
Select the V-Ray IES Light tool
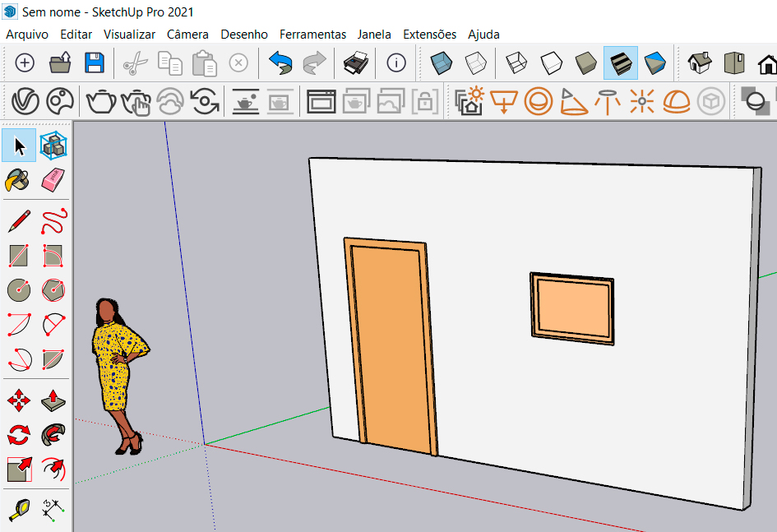608,101
